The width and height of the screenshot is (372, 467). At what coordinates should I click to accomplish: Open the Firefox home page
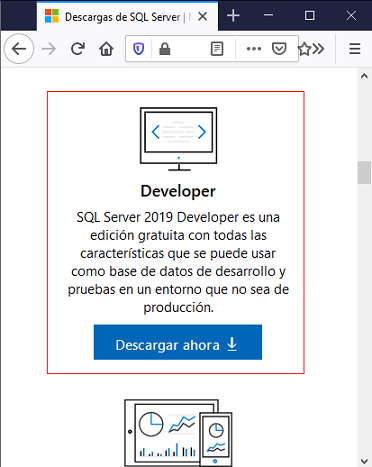coord(106,49)
